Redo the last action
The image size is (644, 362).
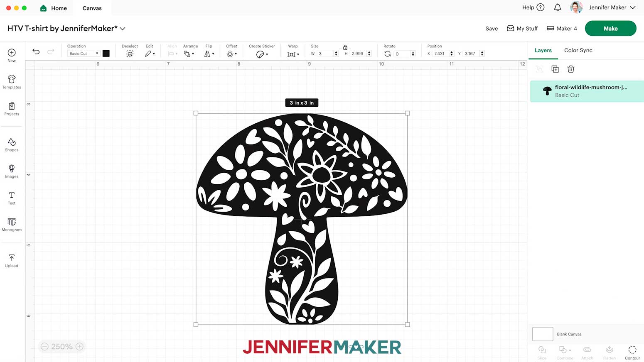pos(51,51)
